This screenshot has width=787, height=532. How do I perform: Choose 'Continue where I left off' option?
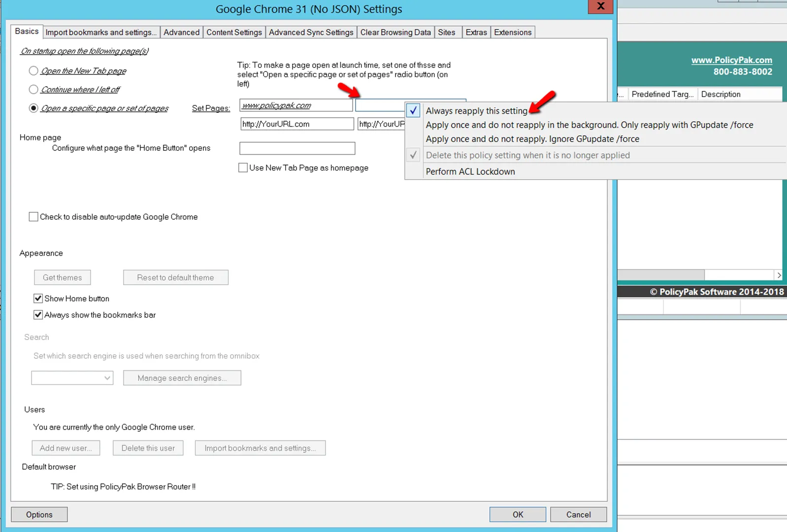pos(33,90)
